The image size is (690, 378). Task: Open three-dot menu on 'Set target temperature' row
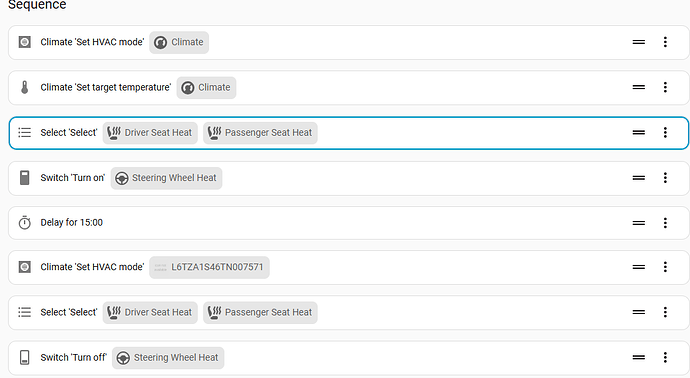[665, 87]
